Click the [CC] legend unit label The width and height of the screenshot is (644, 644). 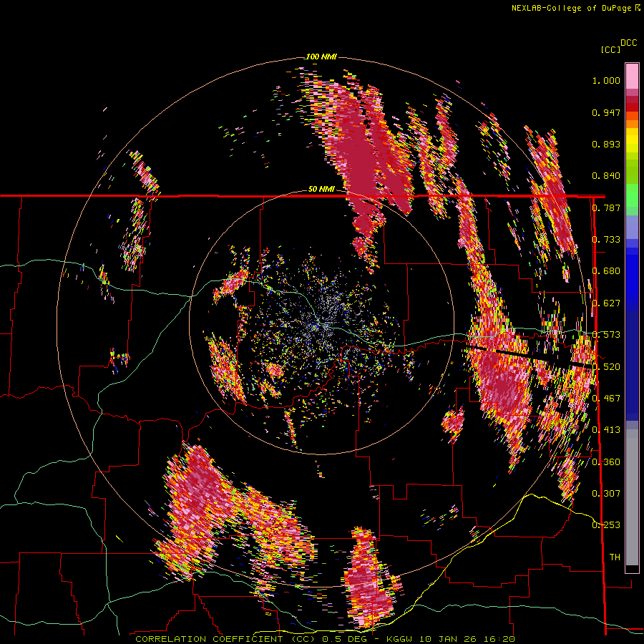(610, 49)
